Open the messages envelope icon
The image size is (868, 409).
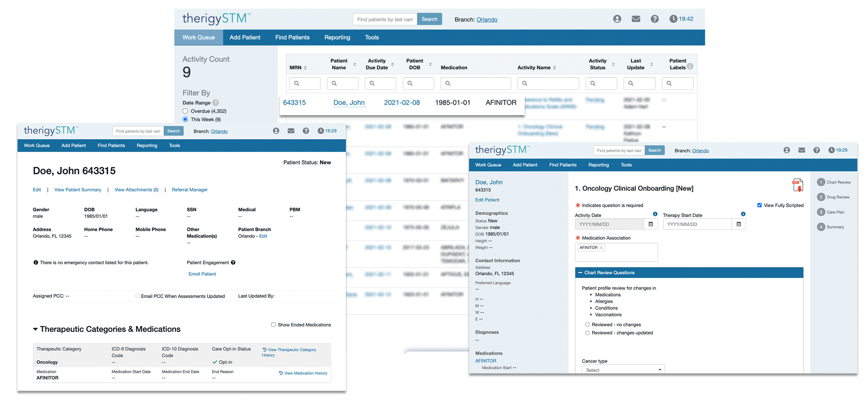point(636,19)
